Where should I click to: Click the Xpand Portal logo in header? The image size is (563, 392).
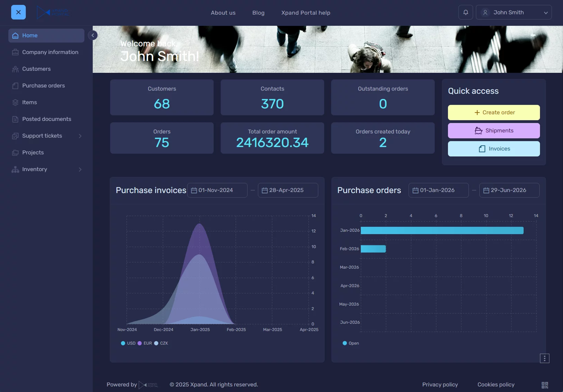pyautogui.click(x=53, y=12)
